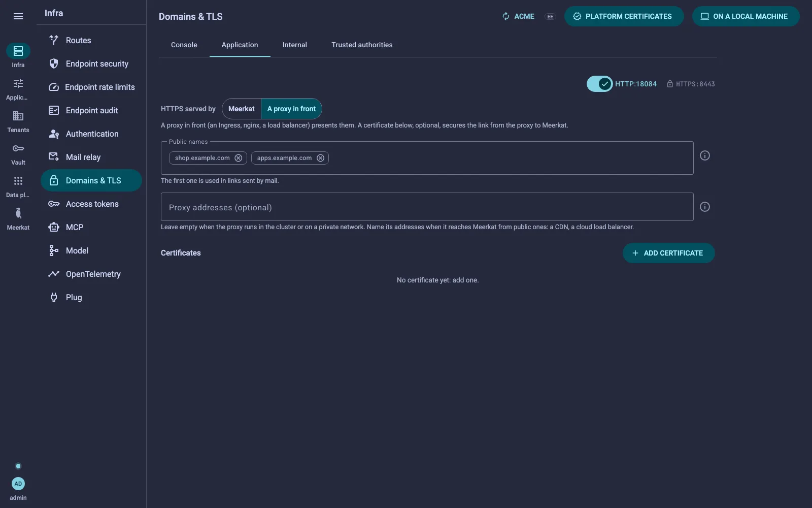
Task: Remove the apps.example.com chip
Action: (x=320, y=158)
